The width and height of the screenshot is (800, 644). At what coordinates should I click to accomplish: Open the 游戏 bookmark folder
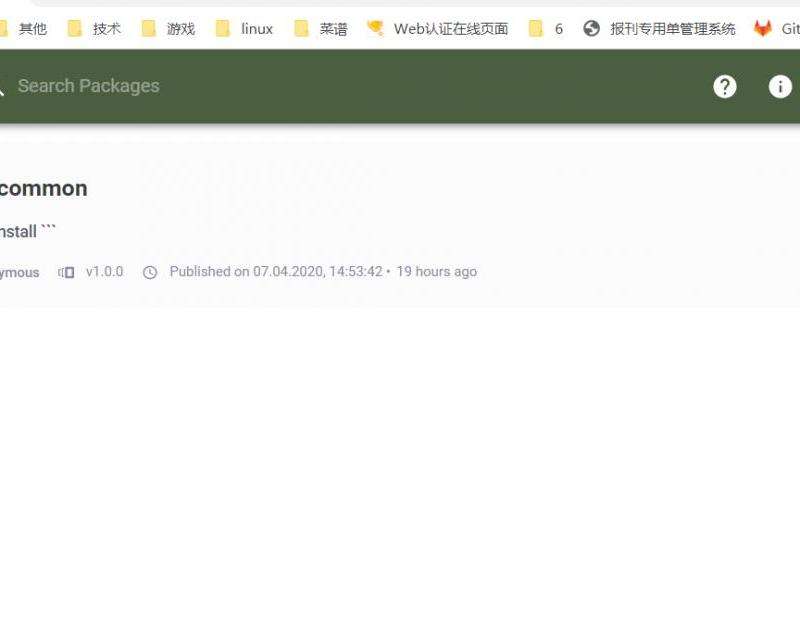click(x=168, y=29)
